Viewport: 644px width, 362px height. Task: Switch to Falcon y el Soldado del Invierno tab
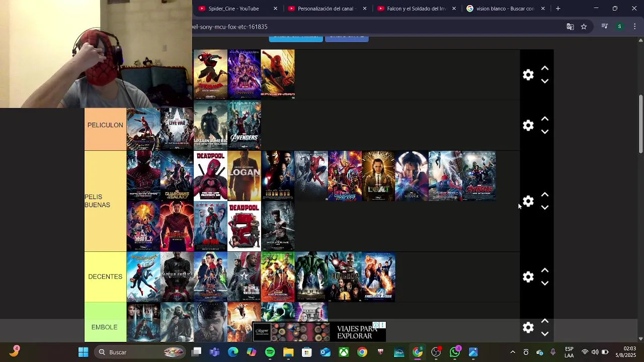click(416, 9)
